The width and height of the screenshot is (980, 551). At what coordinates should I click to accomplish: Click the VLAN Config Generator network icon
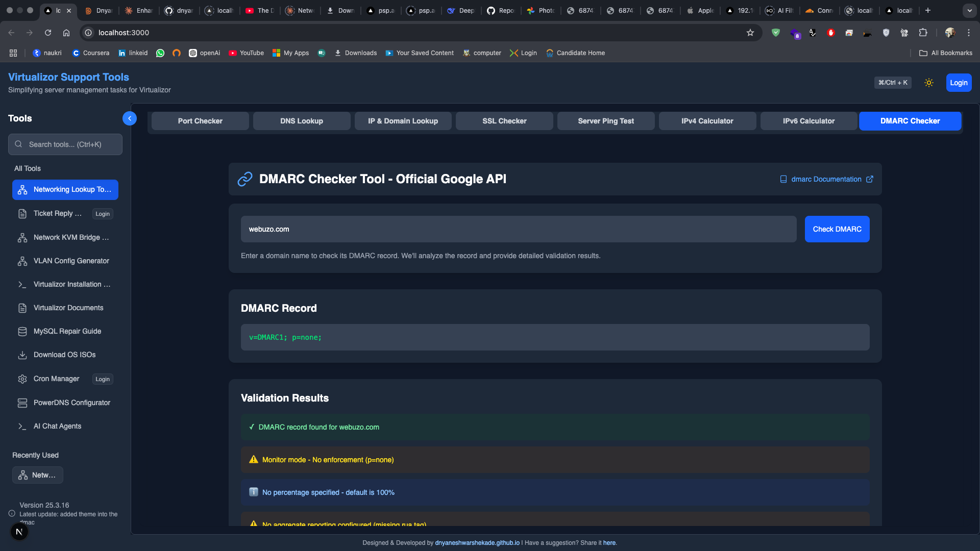click(22, 261)
